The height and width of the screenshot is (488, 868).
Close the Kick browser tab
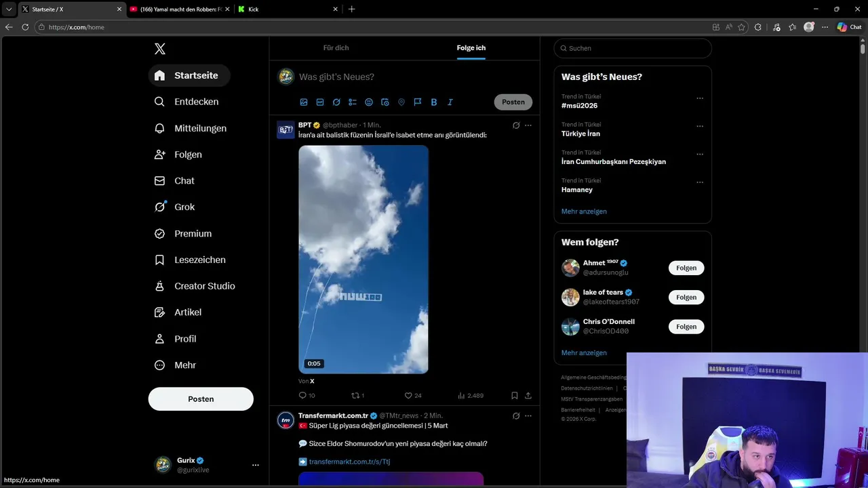tap(335, 9)
